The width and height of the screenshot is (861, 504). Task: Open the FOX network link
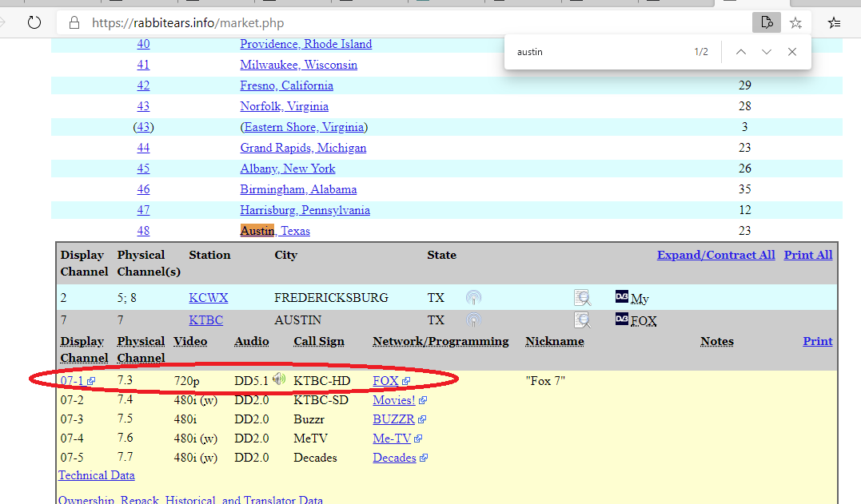point(385,381)
